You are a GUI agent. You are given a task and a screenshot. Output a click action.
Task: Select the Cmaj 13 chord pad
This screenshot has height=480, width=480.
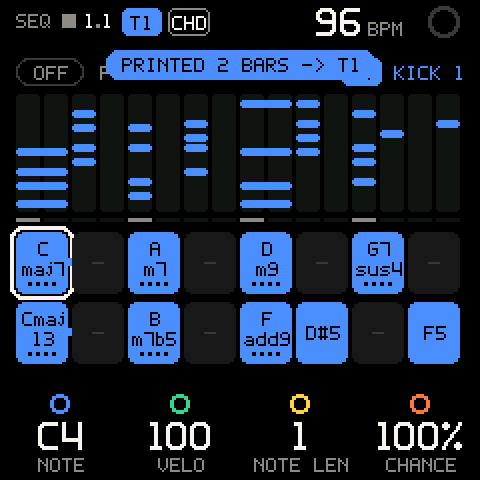[x=42, y=333]
